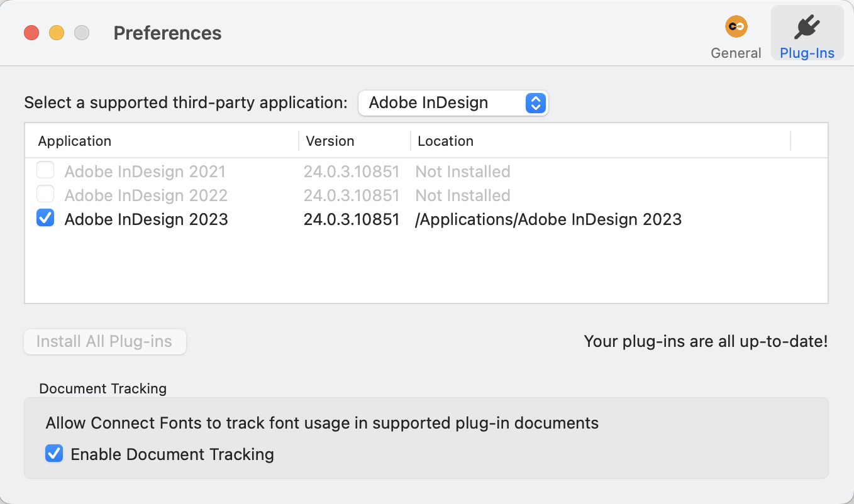
Task: Click the version number of InDesign 2023
Action: (x=352, y=219)
